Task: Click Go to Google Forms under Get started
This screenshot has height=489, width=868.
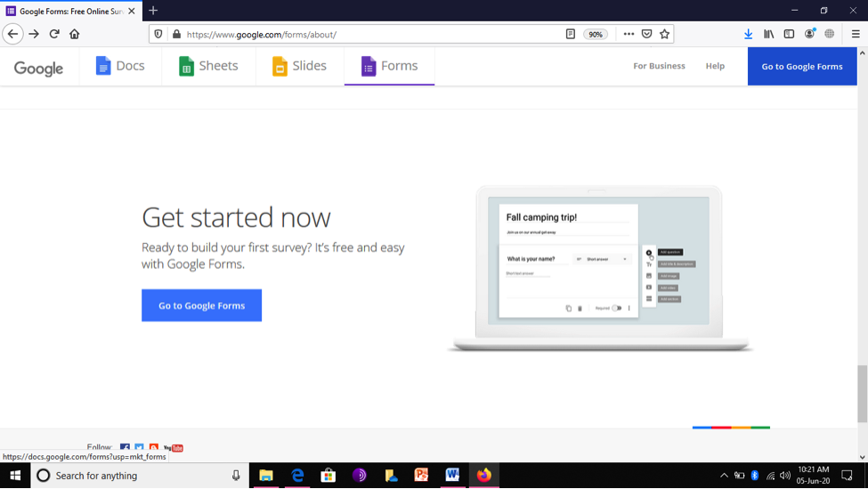Action: coord(201,306)
